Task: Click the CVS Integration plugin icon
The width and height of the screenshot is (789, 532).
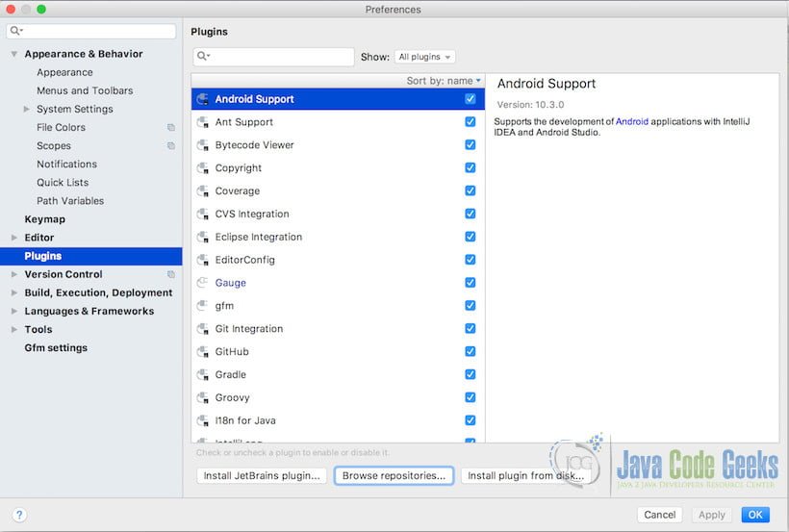Action: 203,214
